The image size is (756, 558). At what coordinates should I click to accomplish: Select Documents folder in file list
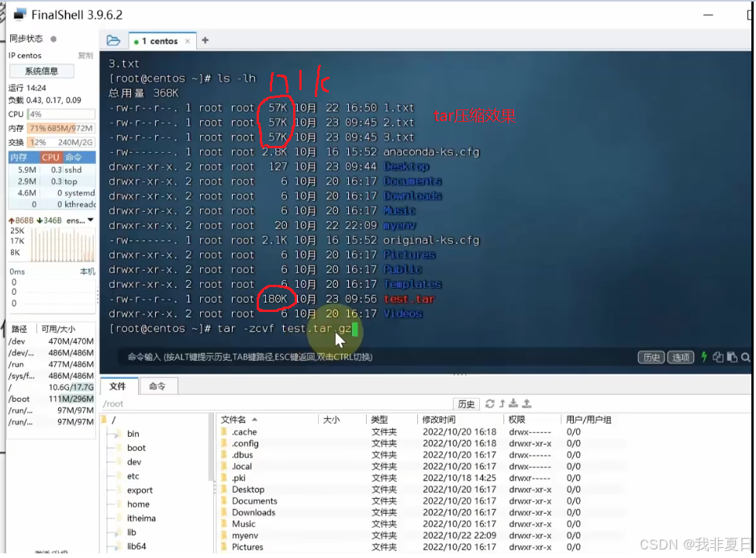coord(254,501)
